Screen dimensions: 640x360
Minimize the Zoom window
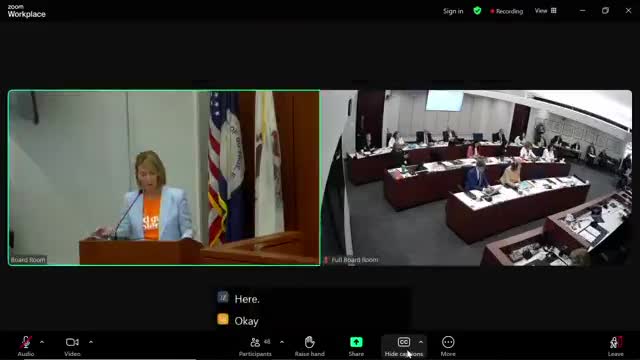582,11
